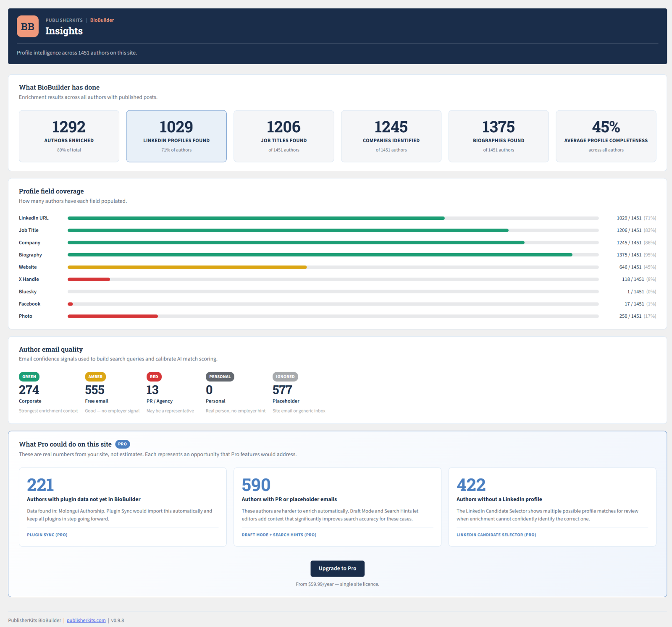Click the IGNORED email quality badge
The width and height of the screenshot is (672, 627).
[285, 376]
